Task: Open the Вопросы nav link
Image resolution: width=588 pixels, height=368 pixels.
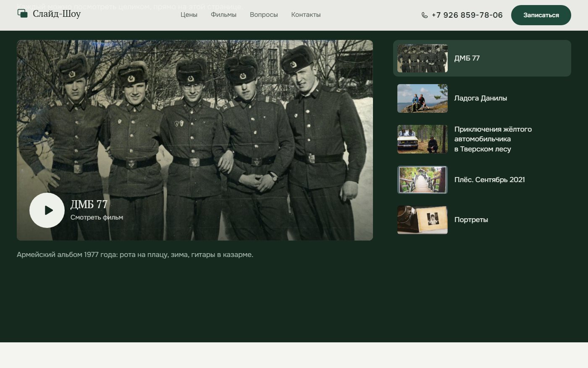Action: tap(264, 15)
